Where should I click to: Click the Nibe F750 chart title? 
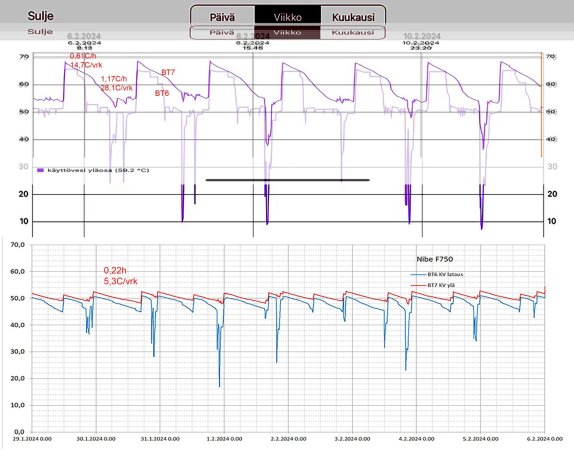(435, 259)
